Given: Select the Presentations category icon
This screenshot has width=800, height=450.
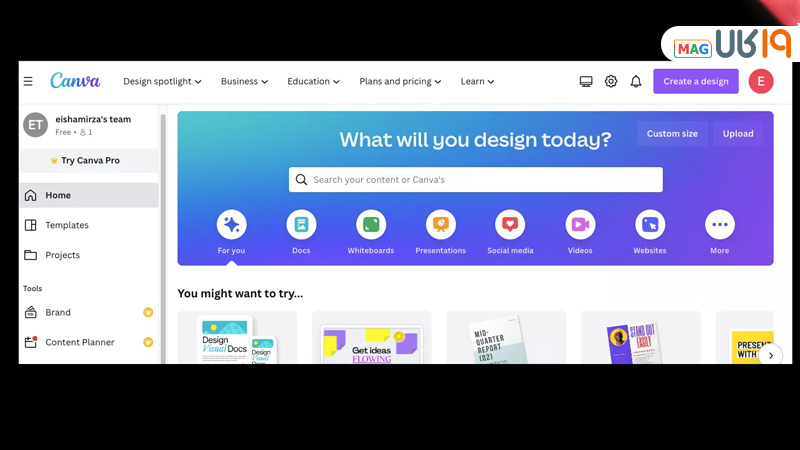Looking at the screenshot, I should [441, 224].
